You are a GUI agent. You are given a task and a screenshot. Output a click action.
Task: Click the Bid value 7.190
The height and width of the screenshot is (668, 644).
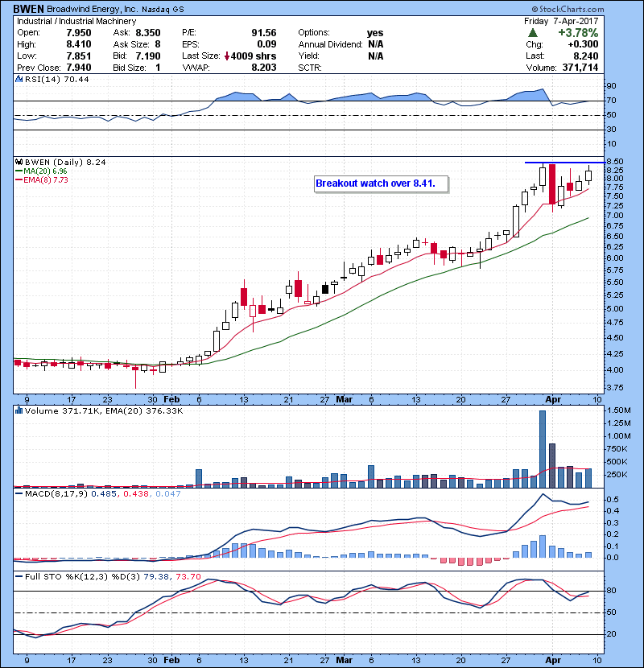click(x=148, y=56)
